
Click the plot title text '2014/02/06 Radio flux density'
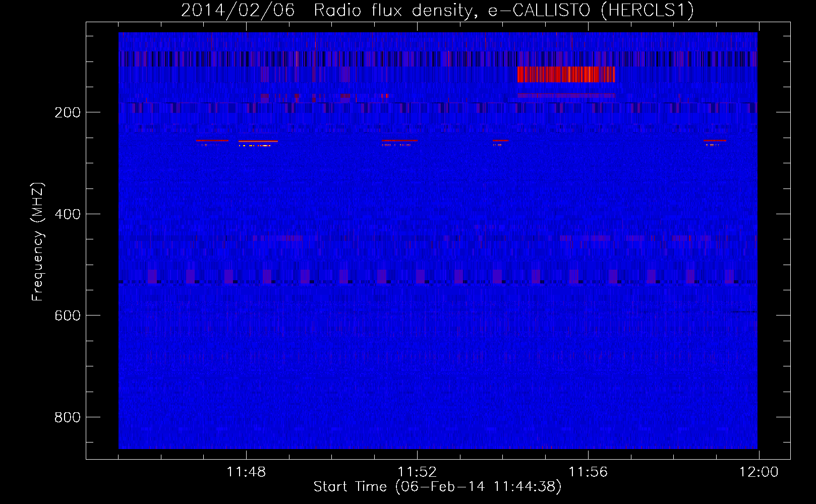[x=326, y=11]
